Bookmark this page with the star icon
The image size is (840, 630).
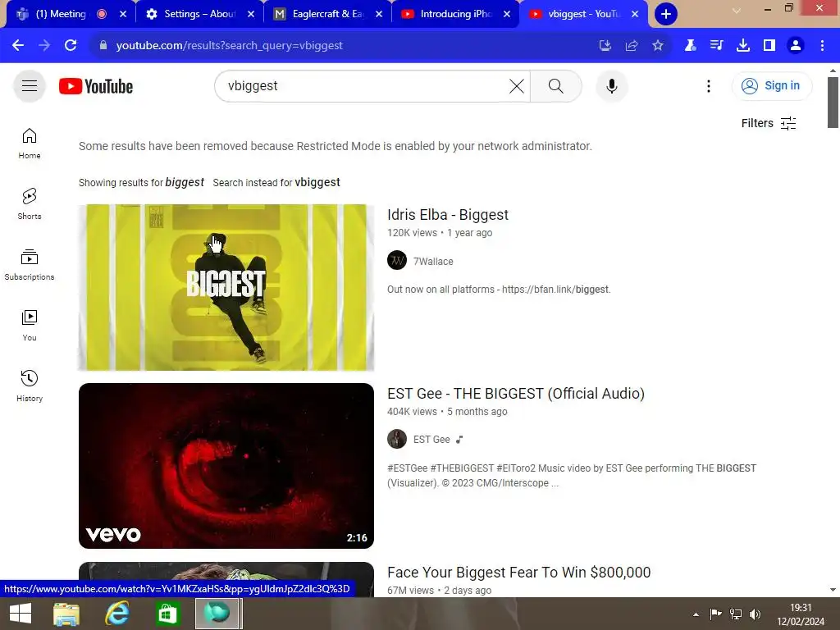657,45
